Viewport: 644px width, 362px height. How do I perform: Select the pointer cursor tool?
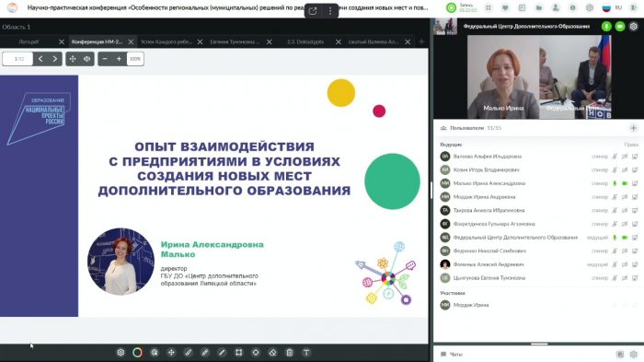pos(155,353)
